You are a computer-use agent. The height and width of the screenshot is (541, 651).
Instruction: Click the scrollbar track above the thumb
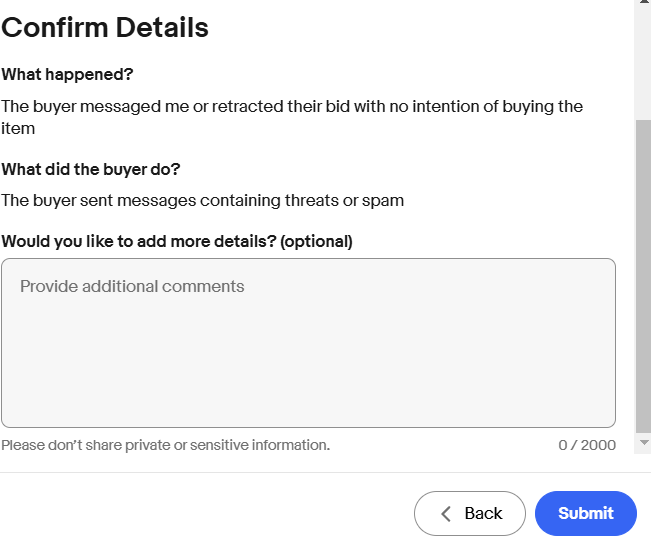point(643,60)
